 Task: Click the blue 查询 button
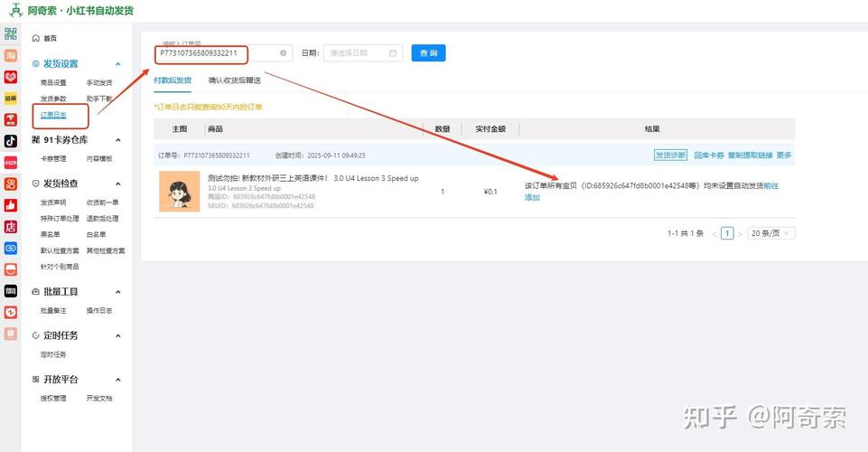coord(428,53)
